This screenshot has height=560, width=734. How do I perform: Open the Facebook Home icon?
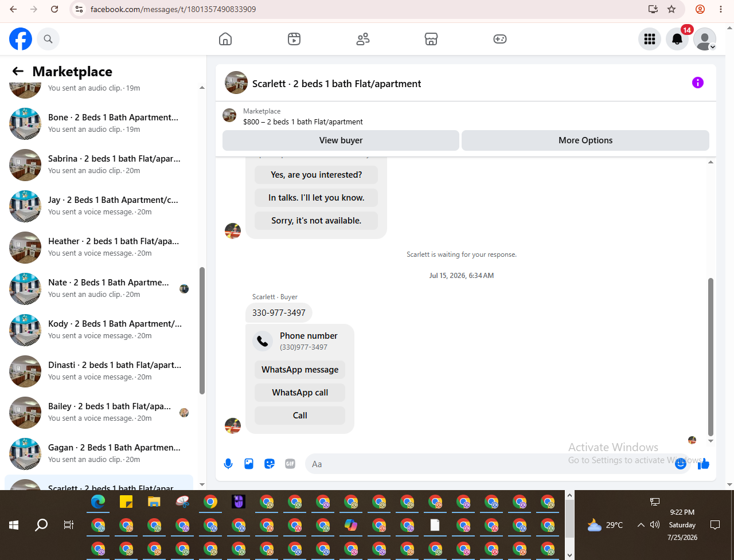pos(225,39)
